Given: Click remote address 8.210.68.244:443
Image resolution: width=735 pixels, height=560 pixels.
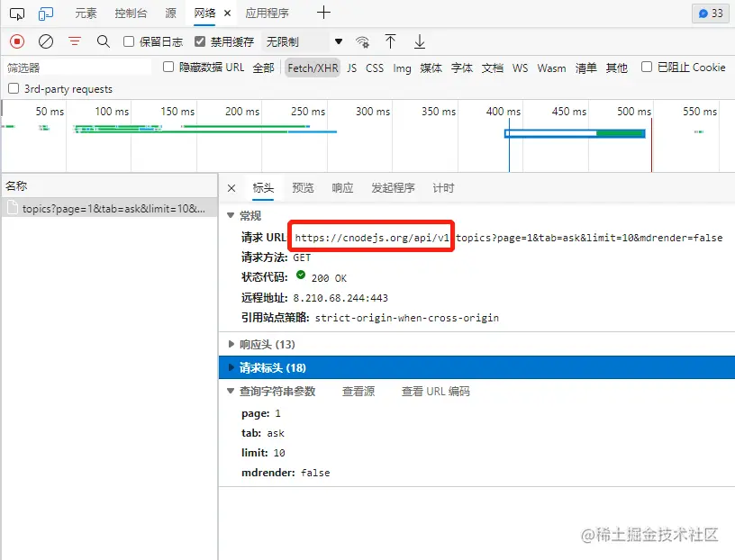Looking at the screenshot, I should pos(340,298).
